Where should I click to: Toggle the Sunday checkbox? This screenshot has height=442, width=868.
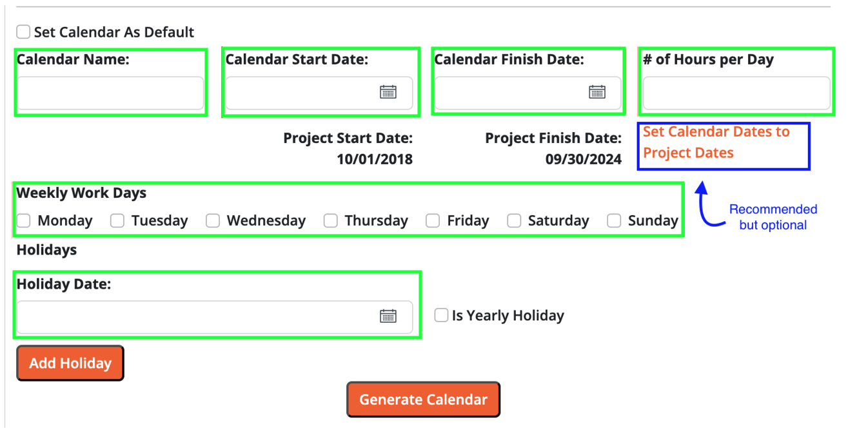coord(615,221)
